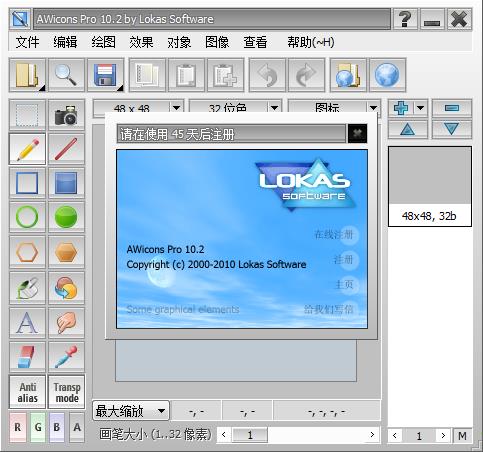Image resolution: width=483 pixels, height=452 pixels.
Task: Click the Redo arrow icon
Action: pos(306,75)
